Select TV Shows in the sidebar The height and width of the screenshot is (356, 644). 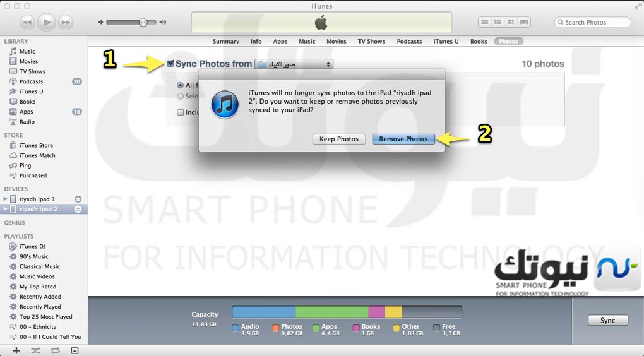32,71
